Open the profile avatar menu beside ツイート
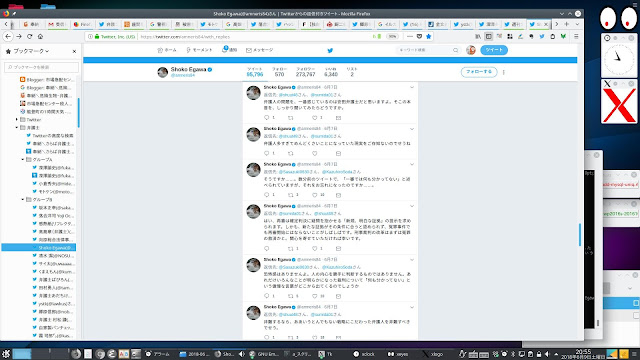 click(x=471, y=50)
